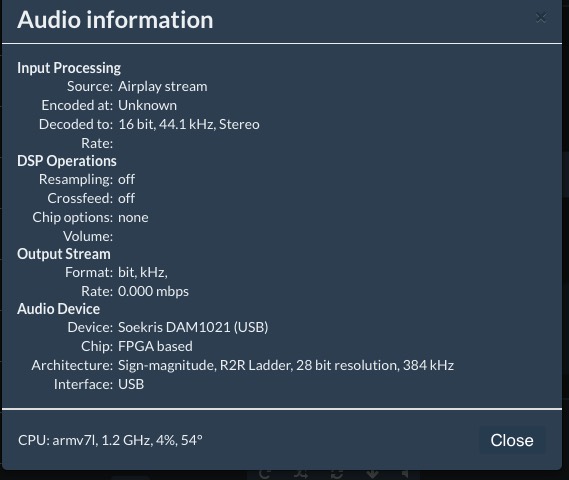The width and height of the screenshot is (569, 480).
Task: Click the Input Processing section heading
Action: pyautogui.click(x=69, y=68)
